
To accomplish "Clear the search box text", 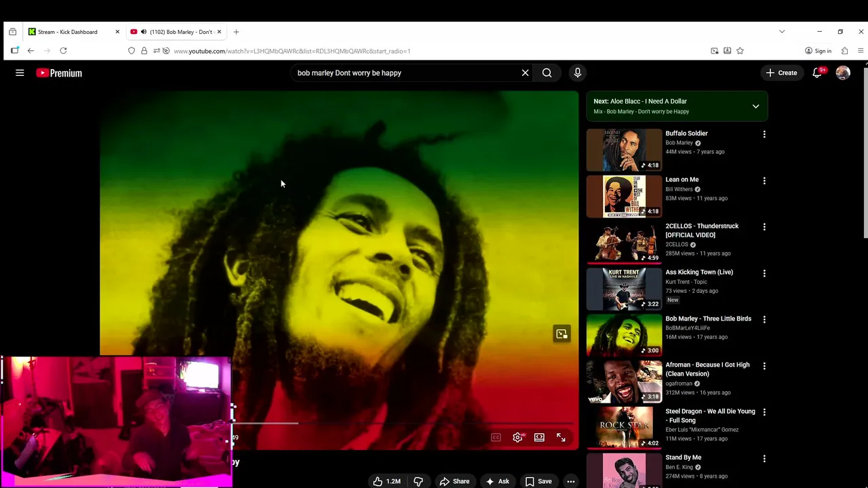I will pos(525,73).
